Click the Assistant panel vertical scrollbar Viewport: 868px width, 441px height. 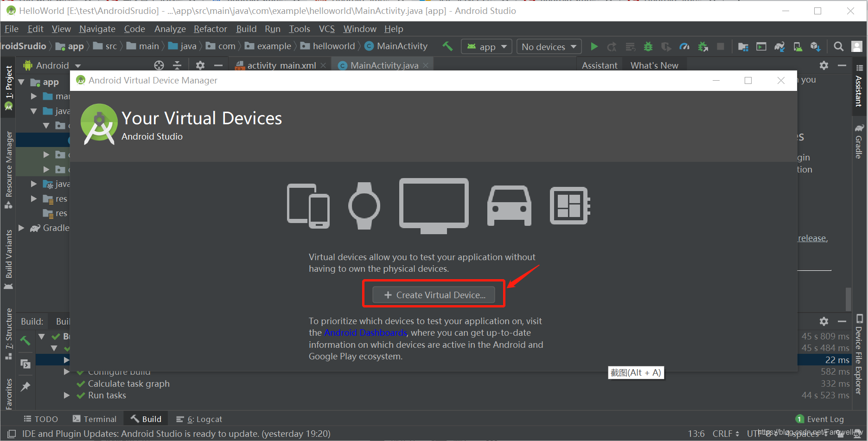(x=848, y=299)
